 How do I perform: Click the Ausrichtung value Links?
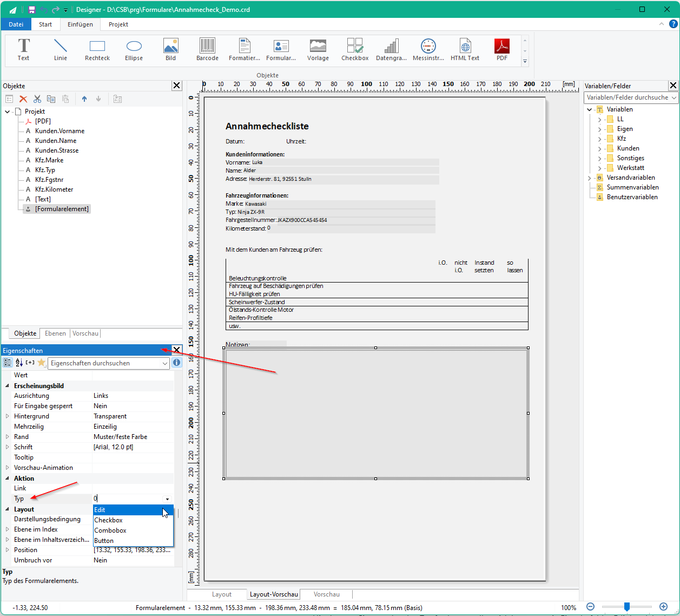tap(101, 396)
